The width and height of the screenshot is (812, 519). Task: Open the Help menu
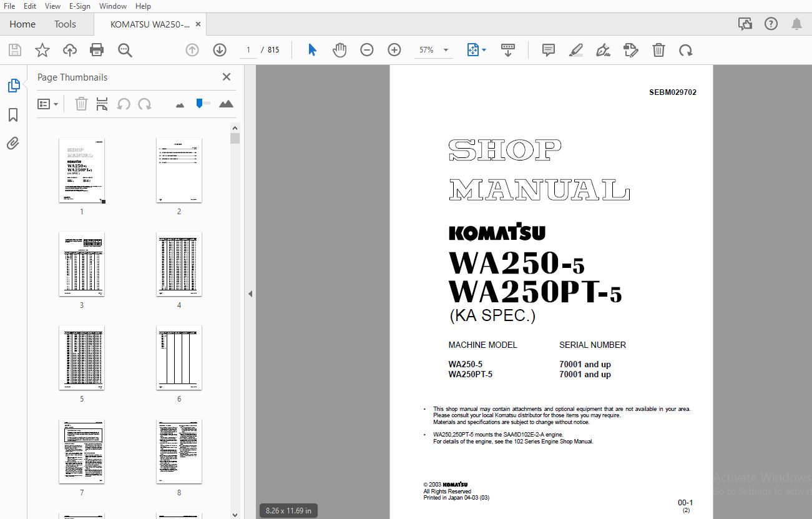[143, 6]
